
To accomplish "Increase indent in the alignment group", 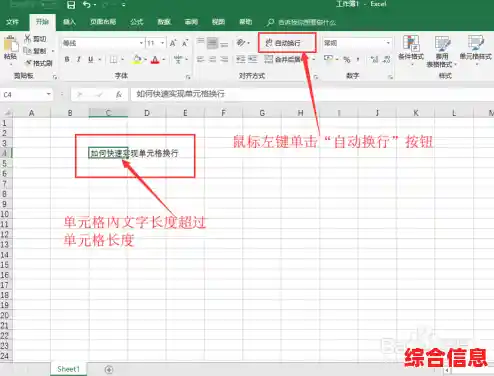I will pyautogui.click(x=253, y=59).
